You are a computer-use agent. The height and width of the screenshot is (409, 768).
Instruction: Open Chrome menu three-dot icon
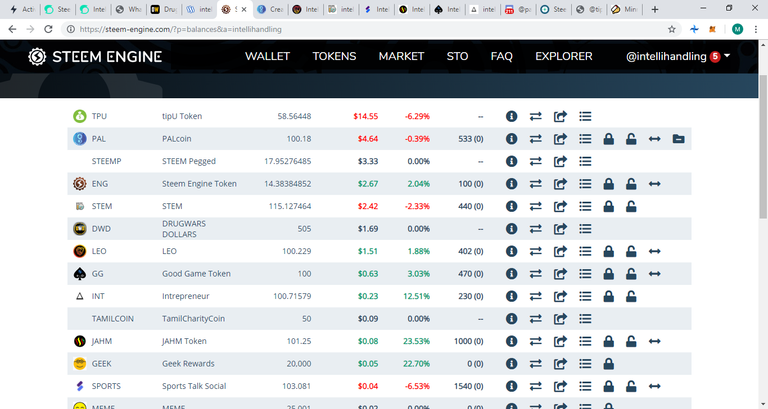756,29
